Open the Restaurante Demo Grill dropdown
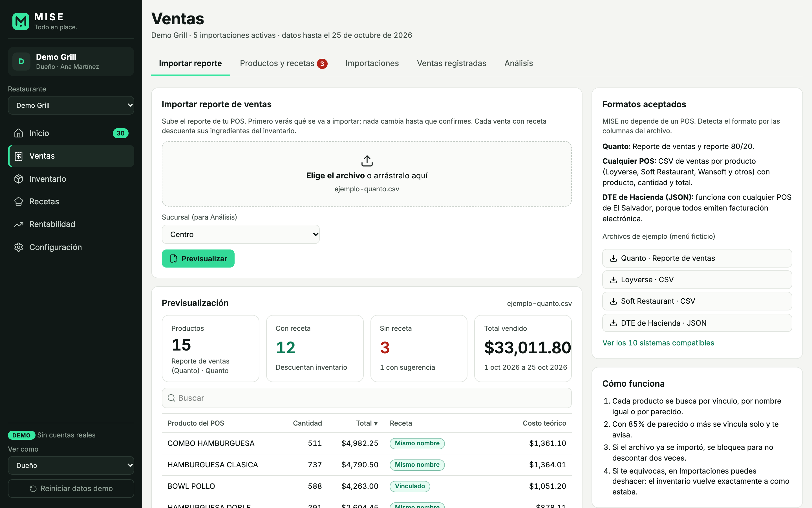Screen dimensions: 812x508 click(71, 105)
